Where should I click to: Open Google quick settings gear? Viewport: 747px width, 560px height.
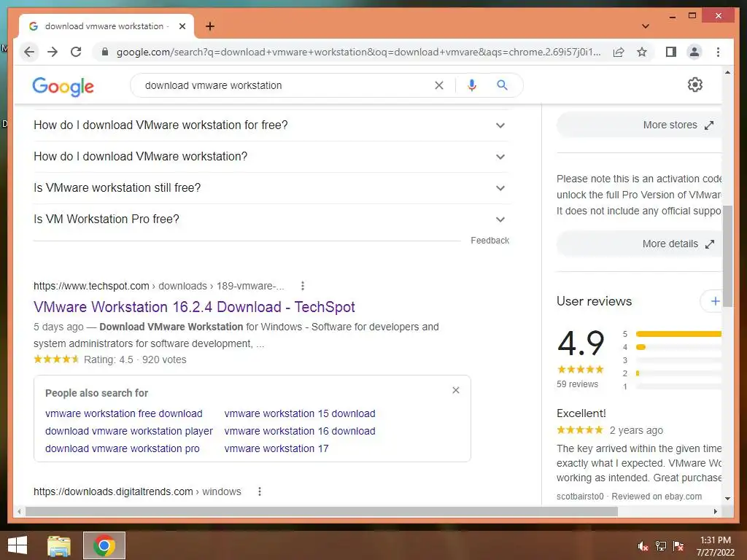[695, 85]
